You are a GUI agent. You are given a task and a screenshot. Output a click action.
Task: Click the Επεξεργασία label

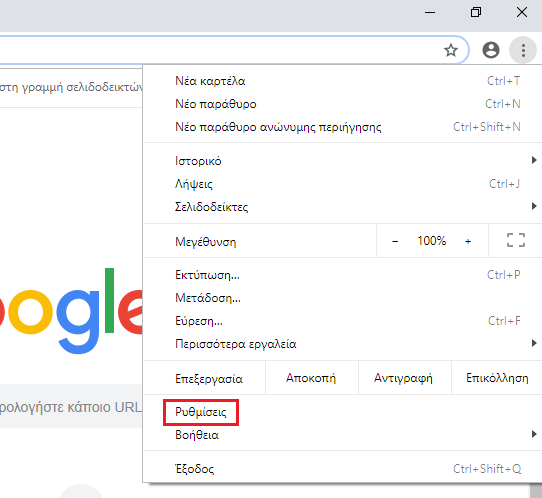(x=209, y=379)
